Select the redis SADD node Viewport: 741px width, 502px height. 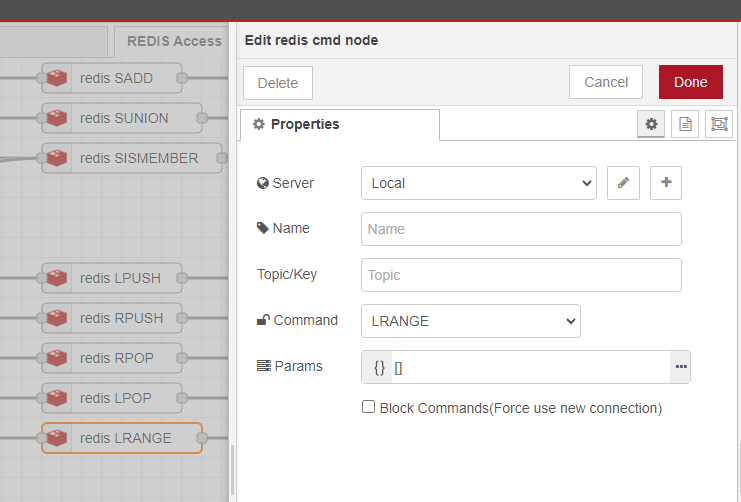coord(112,78)
